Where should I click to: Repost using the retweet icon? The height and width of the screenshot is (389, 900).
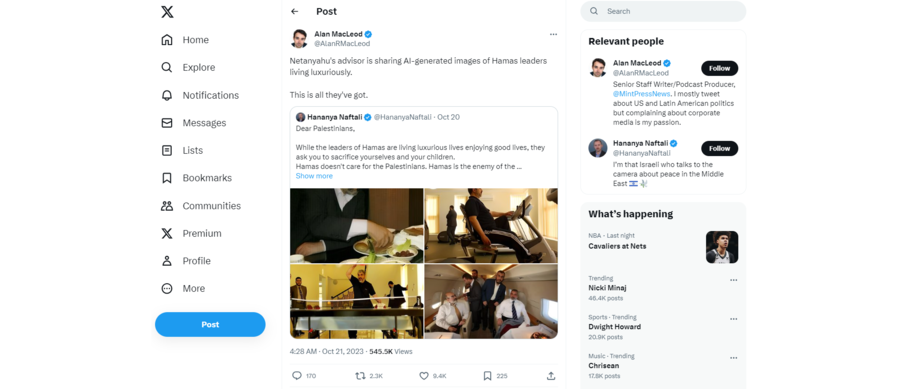point(360,376)
